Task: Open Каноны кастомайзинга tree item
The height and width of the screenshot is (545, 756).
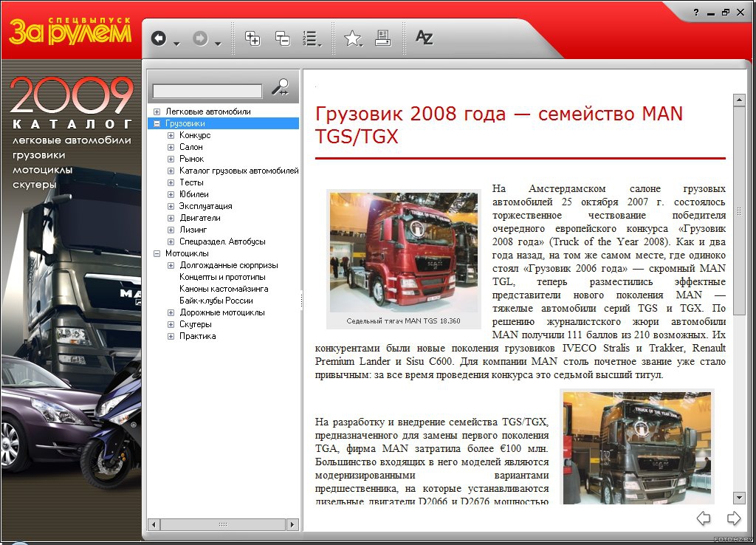Action: tap(224, 289)
